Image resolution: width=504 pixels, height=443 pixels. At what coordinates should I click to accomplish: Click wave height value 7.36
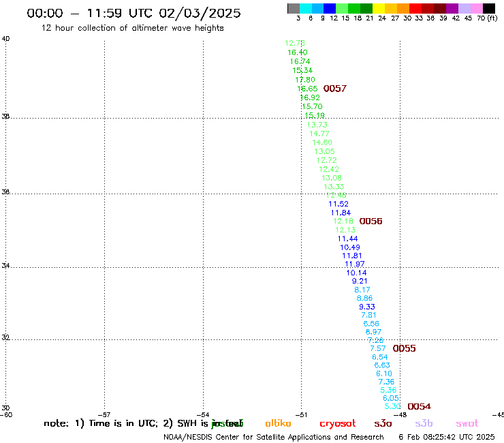pos(386,382)
